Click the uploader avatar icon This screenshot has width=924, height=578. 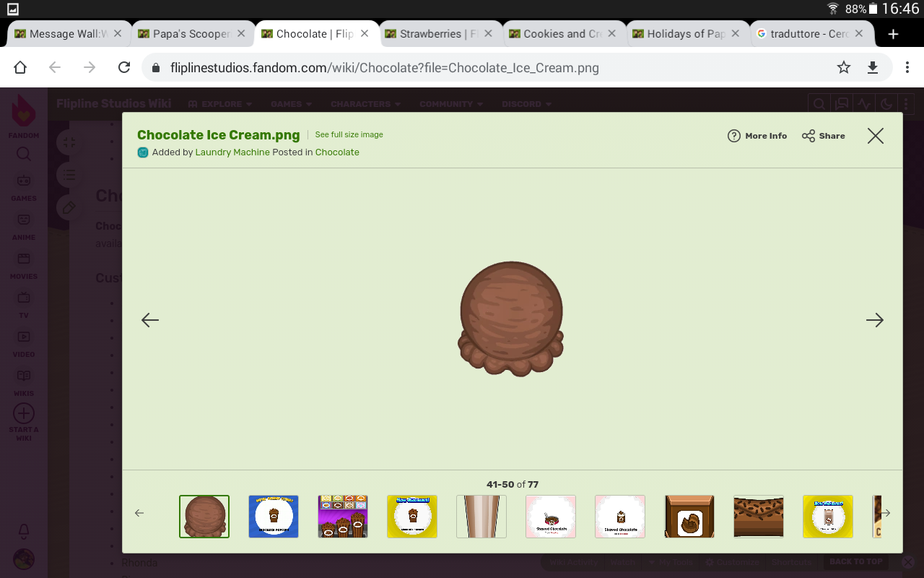143,152
